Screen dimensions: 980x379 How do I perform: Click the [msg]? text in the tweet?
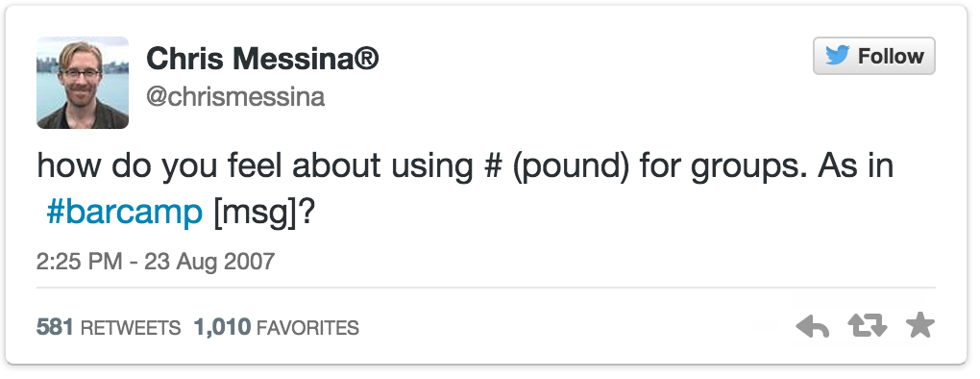(x=264, y=214)
